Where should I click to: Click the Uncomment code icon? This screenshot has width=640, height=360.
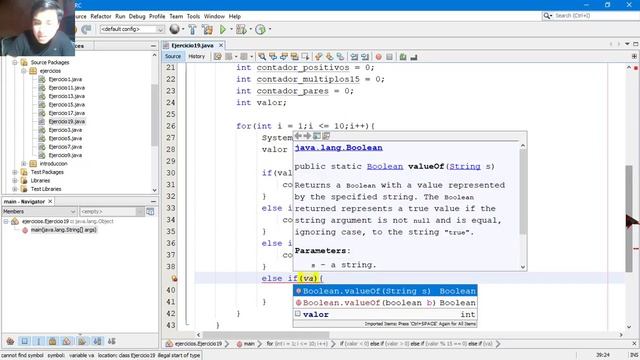click(x=413, y=57)
